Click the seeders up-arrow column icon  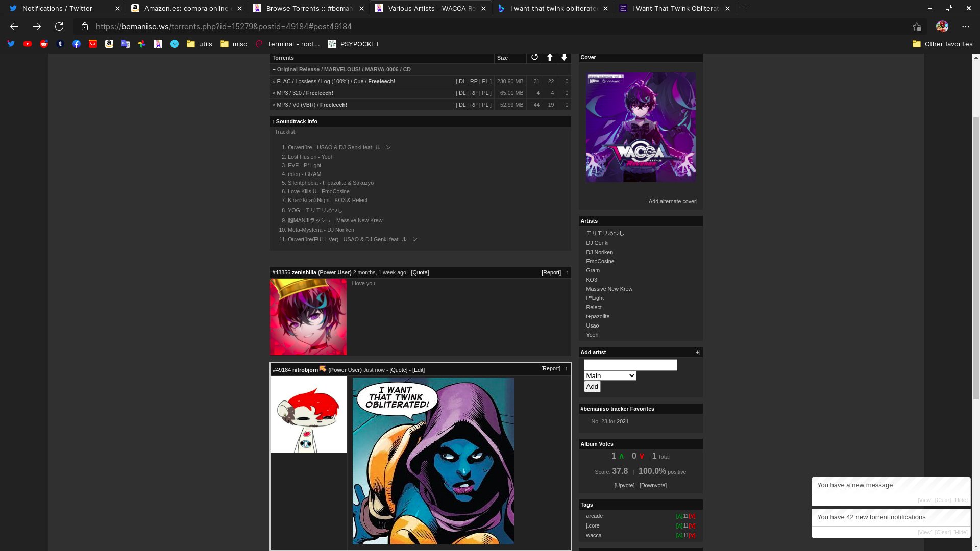point(550,57)
